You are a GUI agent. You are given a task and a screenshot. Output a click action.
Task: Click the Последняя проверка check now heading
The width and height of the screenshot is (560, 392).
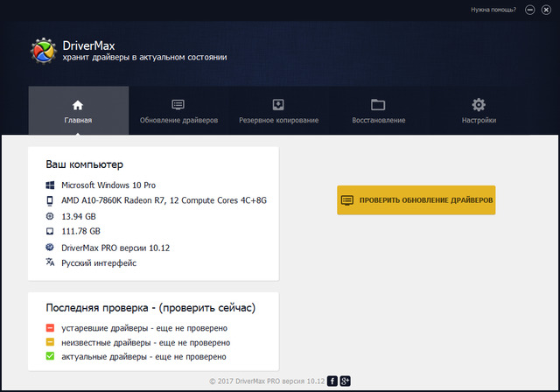click(x=150, y=308)
